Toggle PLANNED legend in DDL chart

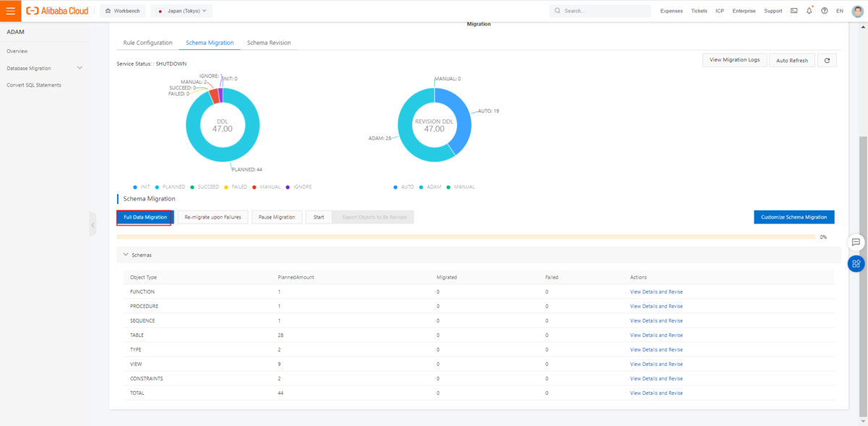171,187
